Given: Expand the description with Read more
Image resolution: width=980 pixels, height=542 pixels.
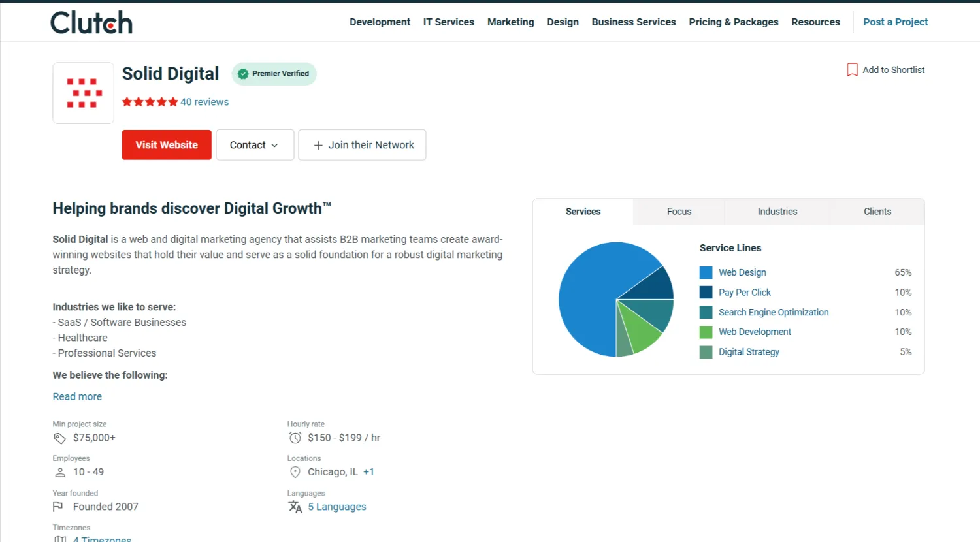Looking at the screenshot, I should click(77, 396).
